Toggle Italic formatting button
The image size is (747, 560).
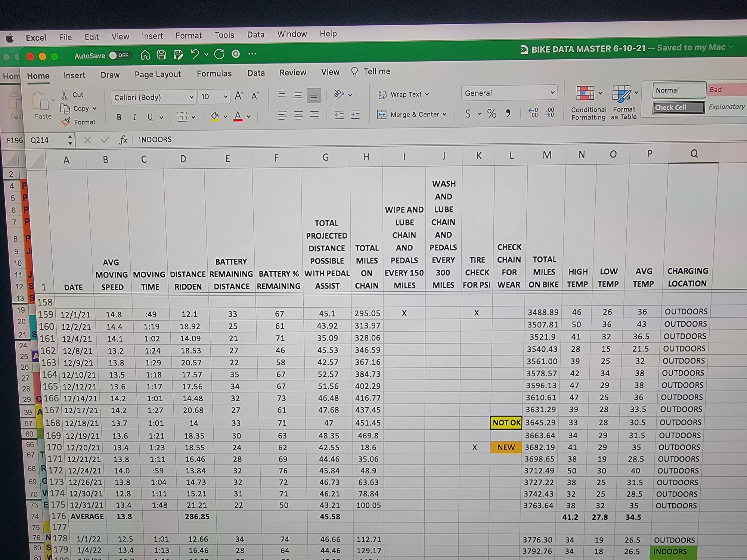(x=134, y=117)
